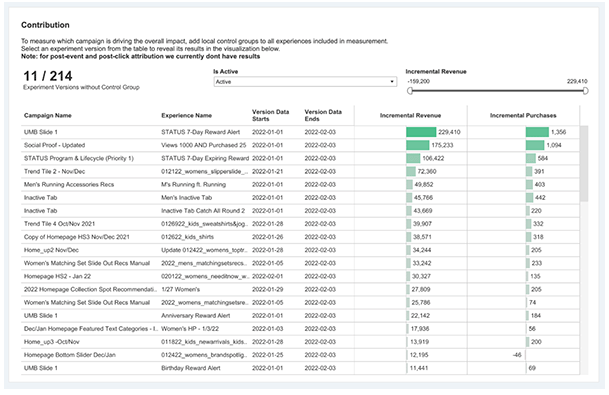Viewport: 609px width, 395px height.
Task: Click Anniversary Reward Alert experience cell
Action: coord(195,316)
